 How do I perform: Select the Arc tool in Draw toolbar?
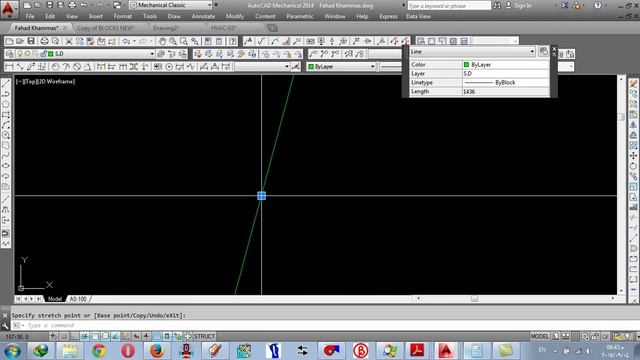pos(6,125)
